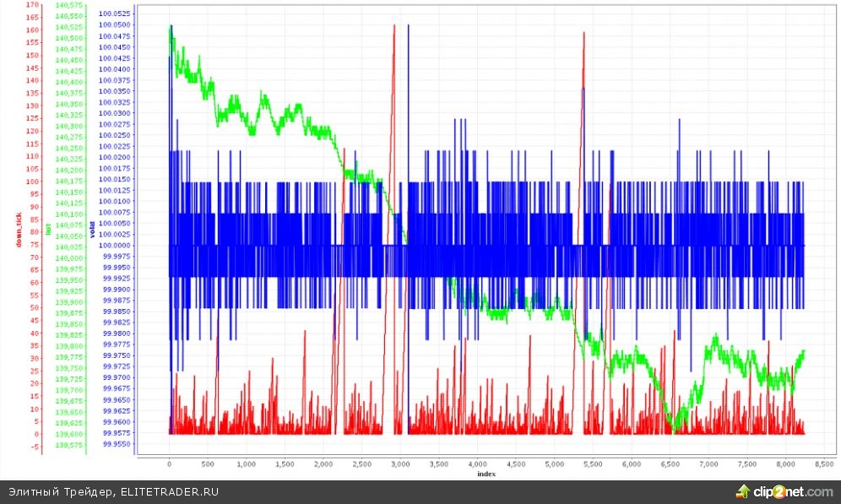Click the 8,500 tick on the index axis

pyautogui.click(x=822, y=464)
